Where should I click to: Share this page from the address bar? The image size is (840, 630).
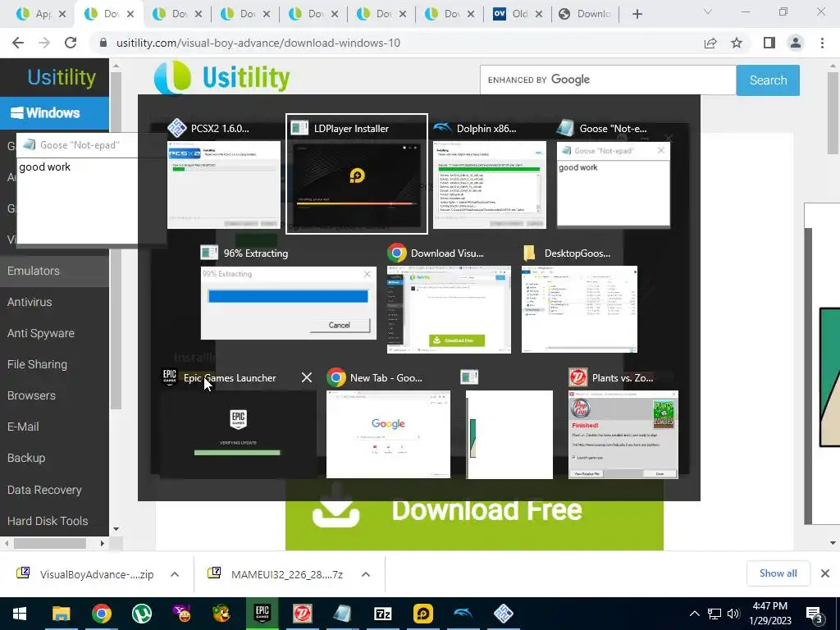(710, 43)
